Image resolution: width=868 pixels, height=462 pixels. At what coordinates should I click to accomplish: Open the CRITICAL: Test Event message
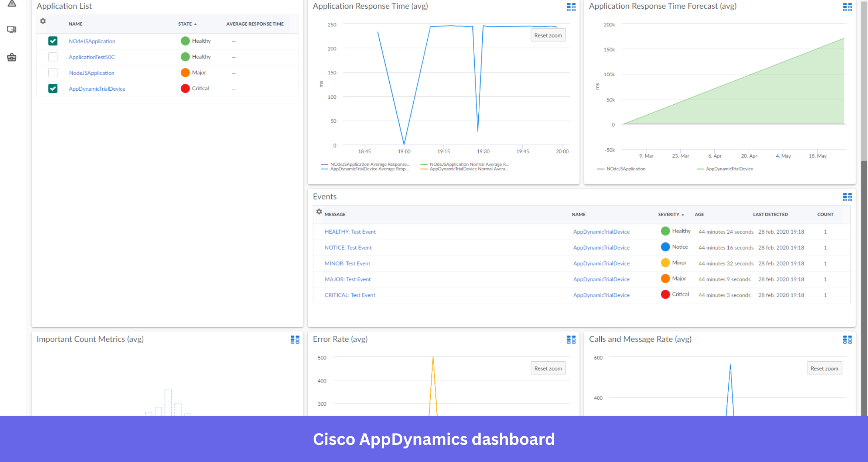[x=350, y=295]
